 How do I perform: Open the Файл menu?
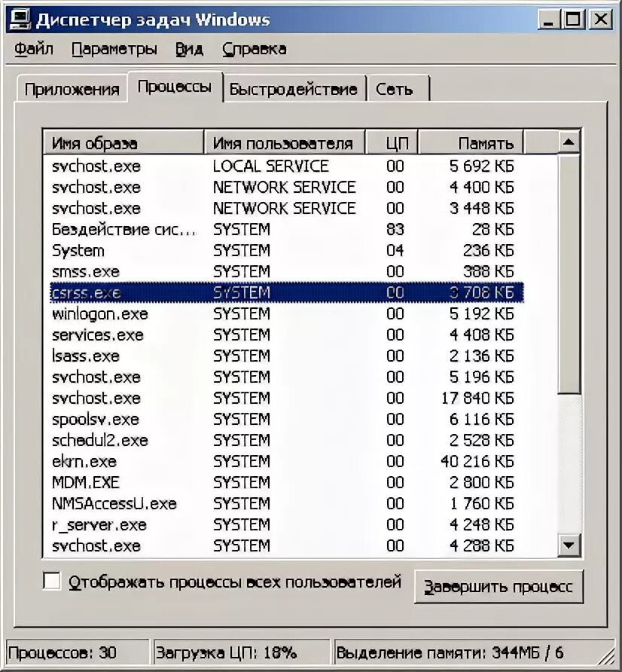coord(34,49)
